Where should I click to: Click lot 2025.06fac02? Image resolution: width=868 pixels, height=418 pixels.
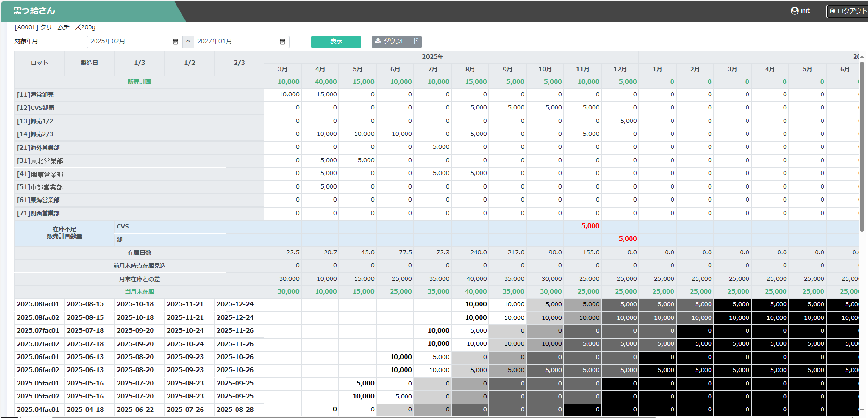coord(38,370)
